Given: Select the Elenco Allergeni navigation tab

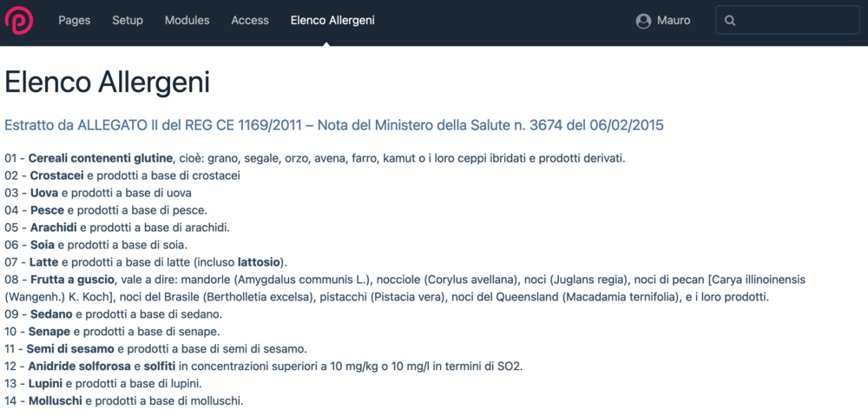Looking at the screenshot, I should [332, 21].
